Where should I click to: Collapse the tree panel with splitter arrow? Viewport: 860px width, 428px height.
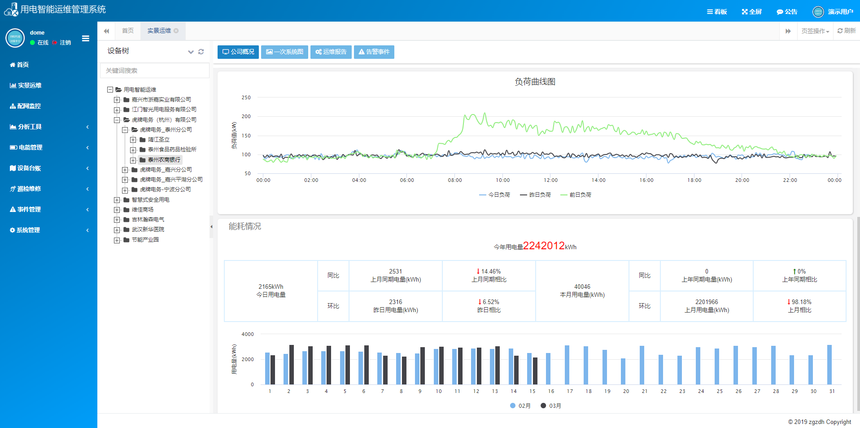click(211, 227)
